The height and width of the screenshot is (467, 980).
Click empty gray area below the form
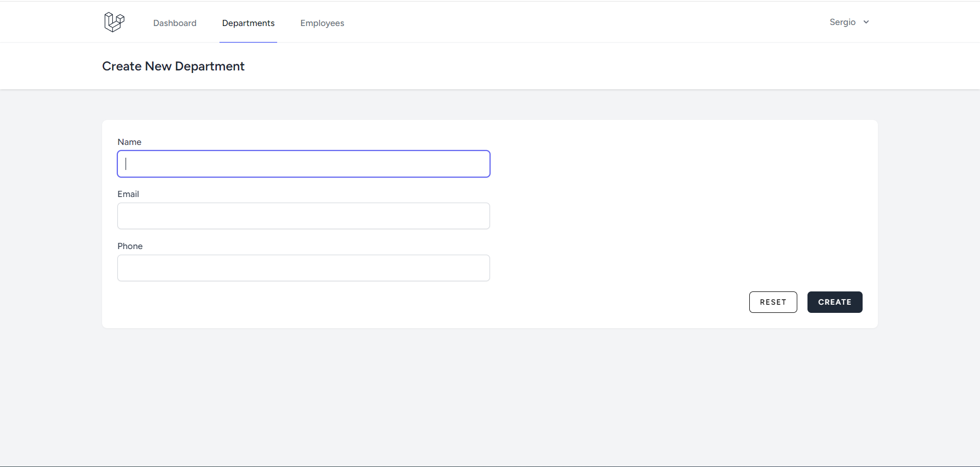(x=490, y=398)
